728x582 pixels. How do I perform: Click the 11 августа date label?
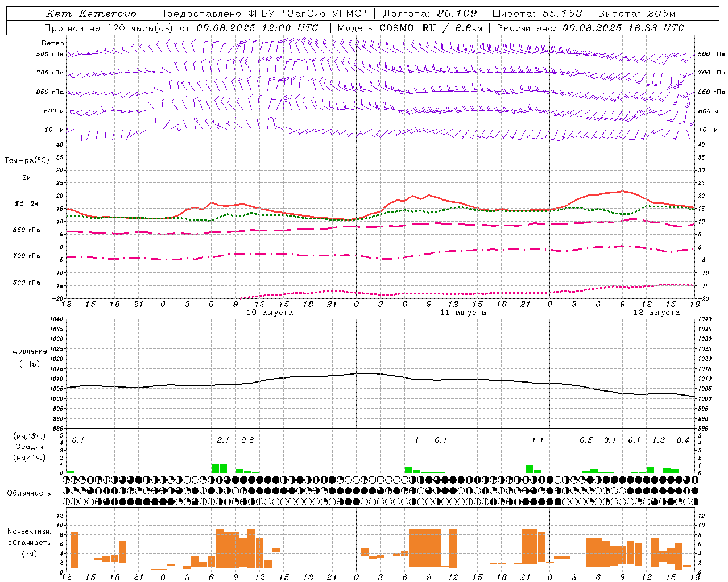click(463, 313)
